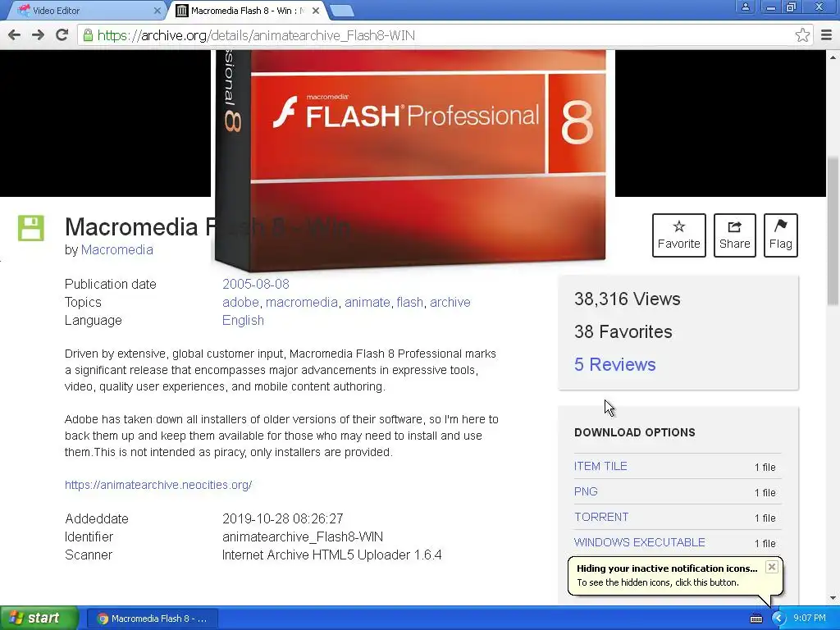Download the WINDOWS EXECUTABLE file
This screenshot has height=630, width=840.
pyautogui.click(x=640, y=542)
